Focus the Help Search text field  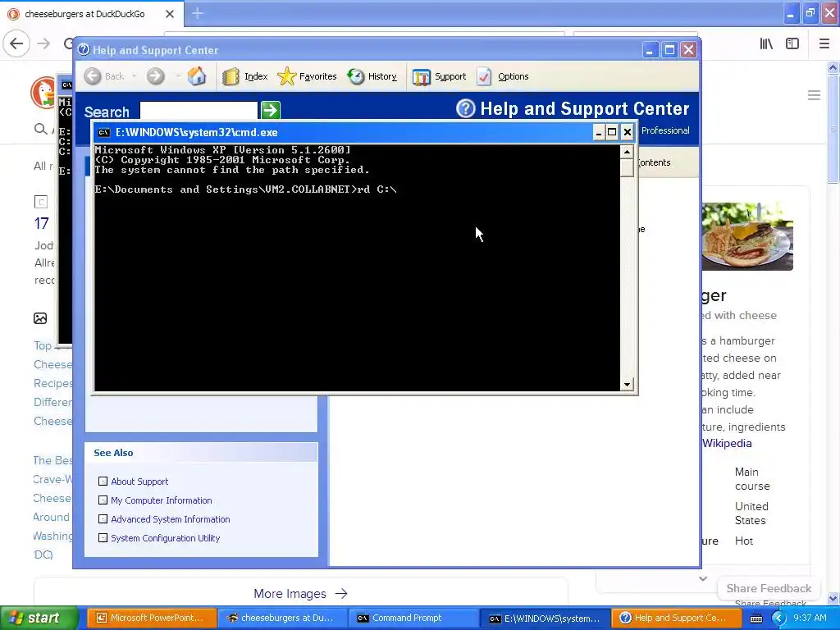click(199, 111)
